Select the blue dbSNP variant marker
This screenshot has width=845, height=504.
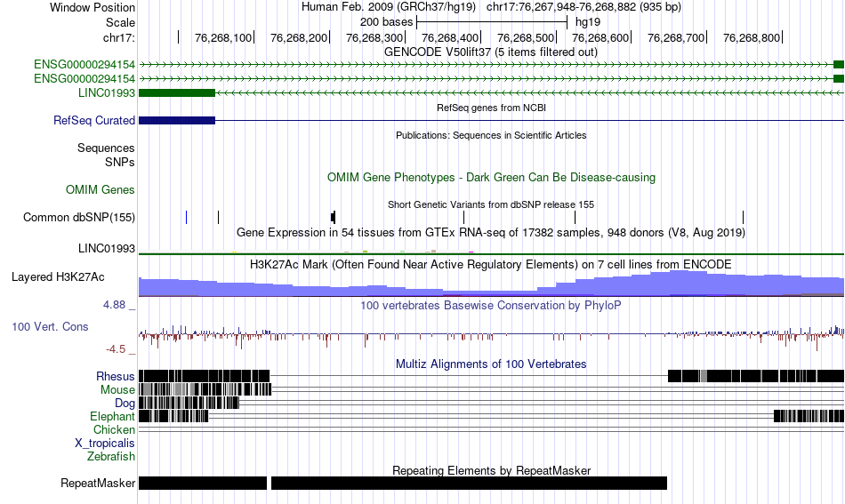click(186, 217)
